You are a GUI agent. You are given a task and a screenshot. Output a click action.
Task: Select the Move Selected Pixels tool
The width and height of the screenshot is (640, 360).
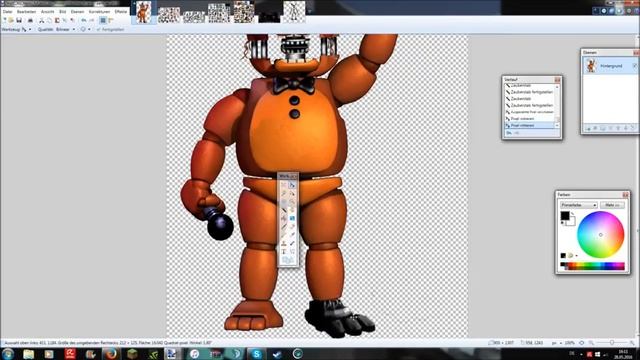292,185
